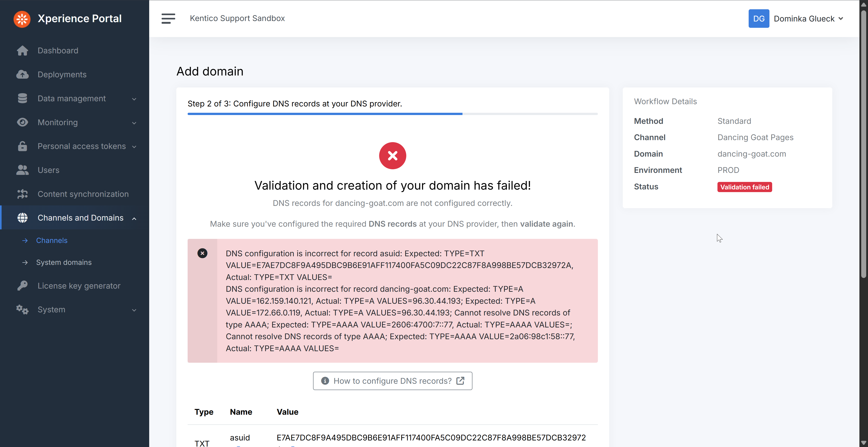Click the arrow icon beside Channels
This screenshot has height=447, width=868.
pyautogui.click(x=25, y=240)
